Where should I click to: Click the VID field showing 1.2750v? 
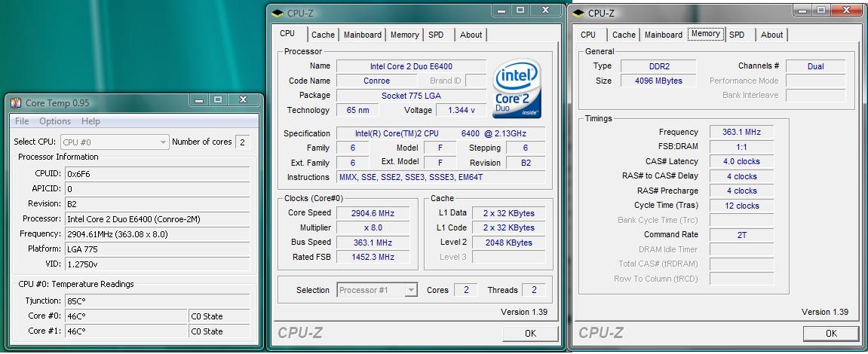[157, 264]
